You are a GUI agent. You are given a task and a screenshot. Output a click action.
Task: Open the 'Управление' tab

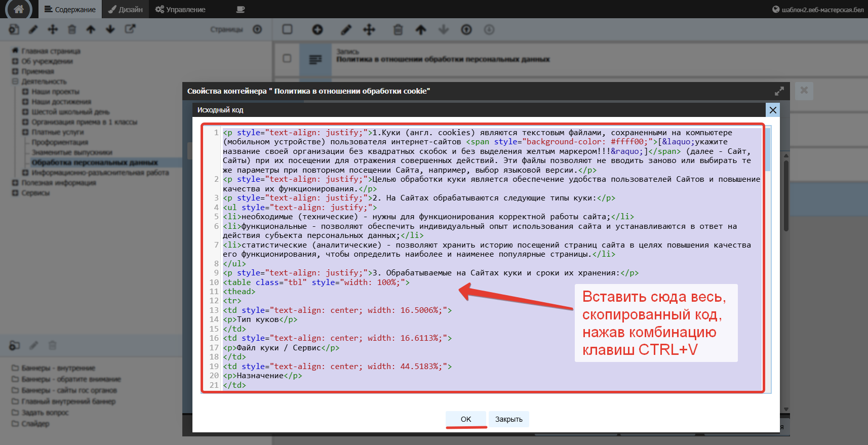point(180,9)
